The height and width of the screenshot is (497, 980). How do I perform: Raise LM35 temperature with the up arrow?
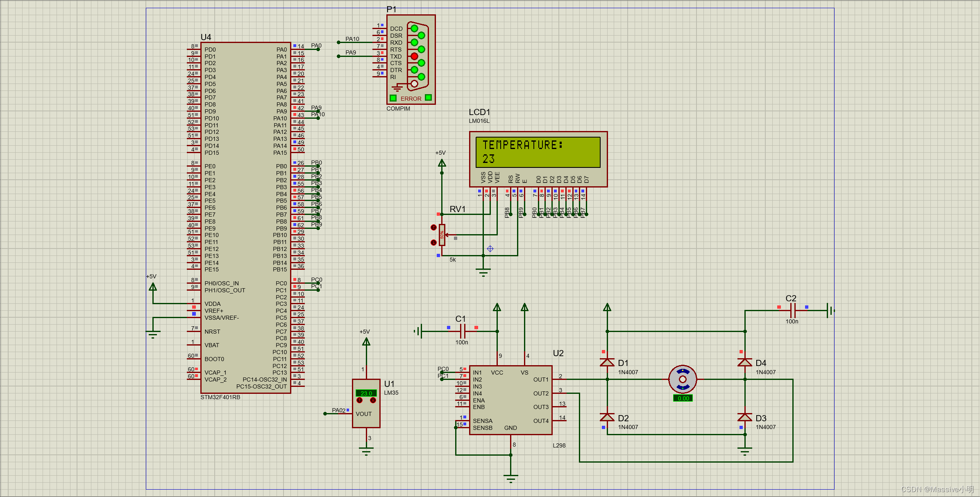[359, 400]
